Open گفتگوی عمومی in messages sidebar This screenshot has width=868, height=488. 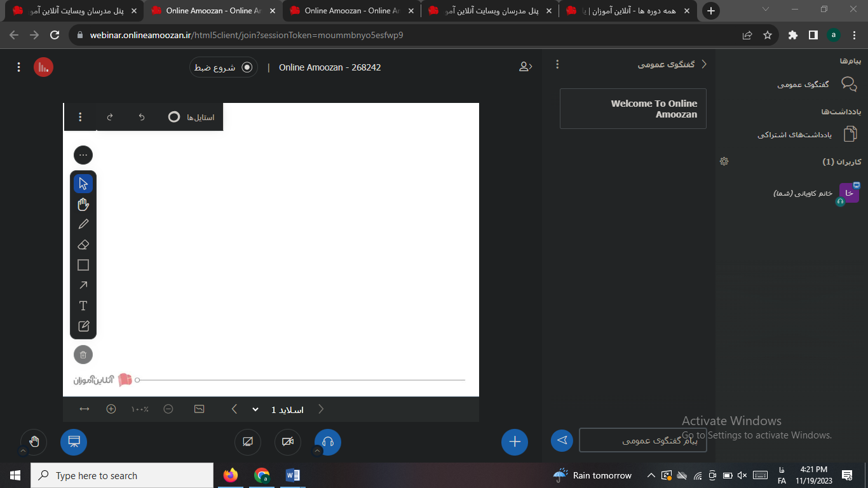click(x=817, y=85)
